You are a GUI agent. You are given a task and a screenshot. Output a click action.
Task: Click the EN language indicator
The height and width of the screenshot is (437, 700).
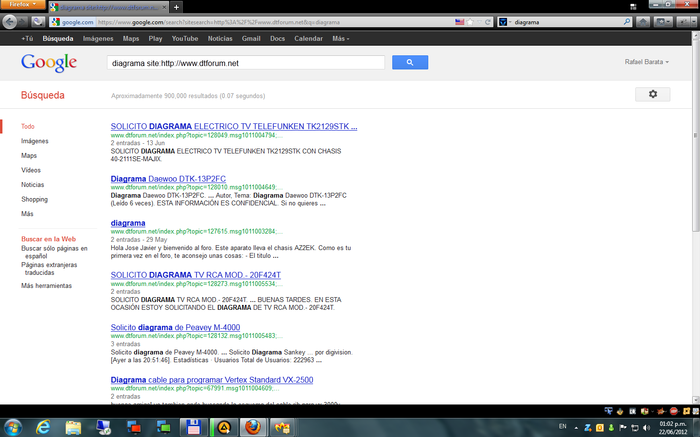tap(562, 427)
